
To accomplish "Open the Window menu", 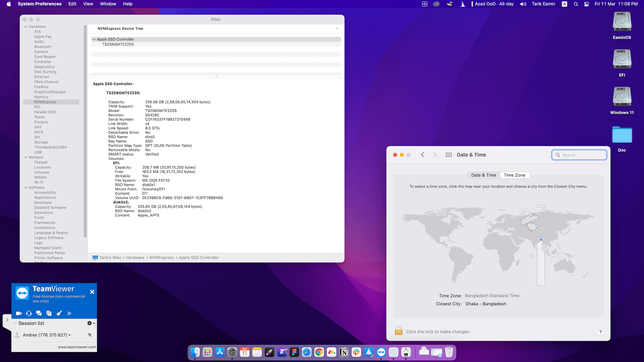I will click(108, 4).
